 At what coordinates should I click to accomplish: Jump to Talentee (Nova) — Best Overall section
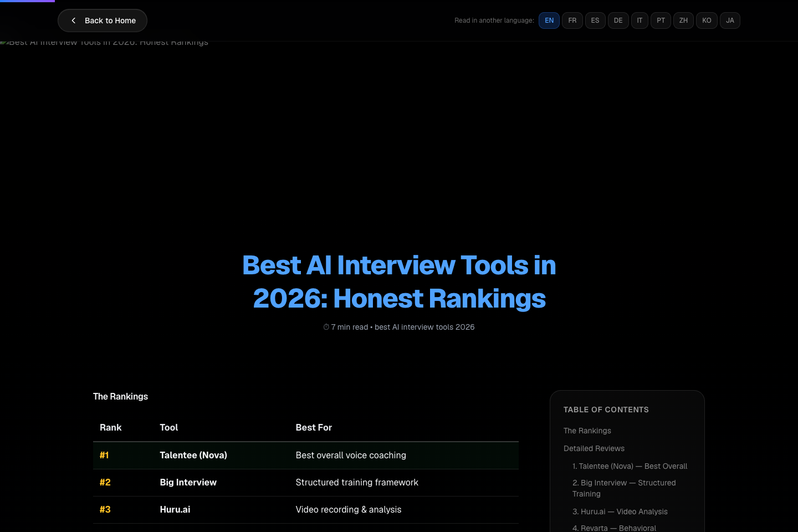[630, 466]
